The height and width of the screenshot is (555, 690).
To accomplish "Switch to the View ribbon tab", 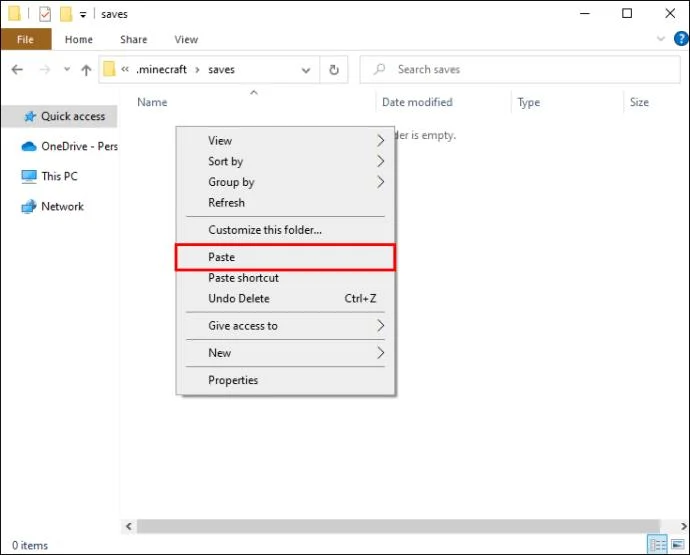I will [x=186, y=39].
